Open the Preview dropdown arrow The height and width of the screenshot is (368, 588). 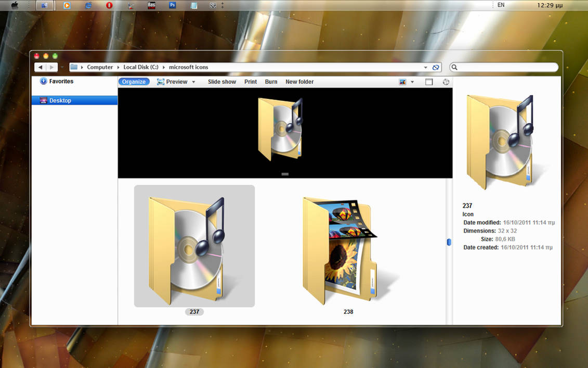pyautogui.click(x=193, y=82)
